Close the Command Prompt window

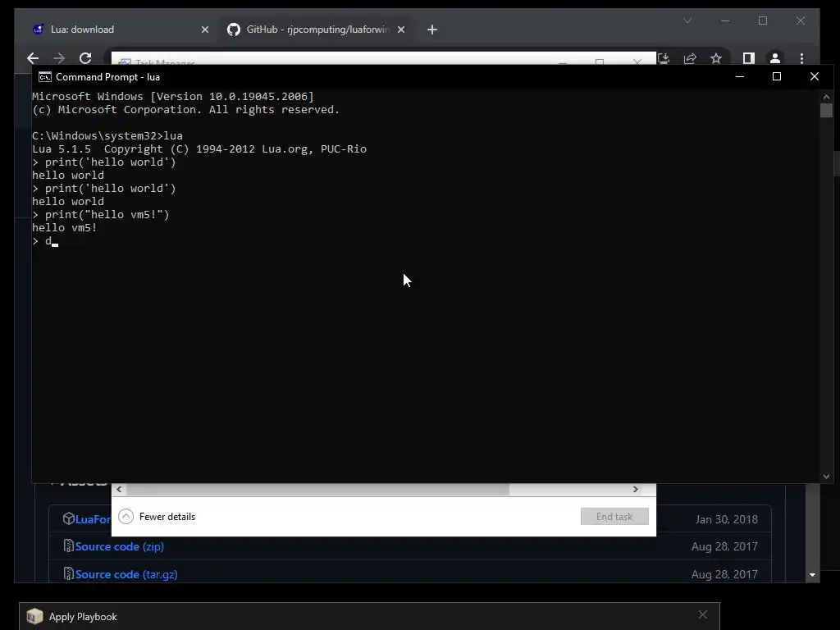click(x=815, y=76)
